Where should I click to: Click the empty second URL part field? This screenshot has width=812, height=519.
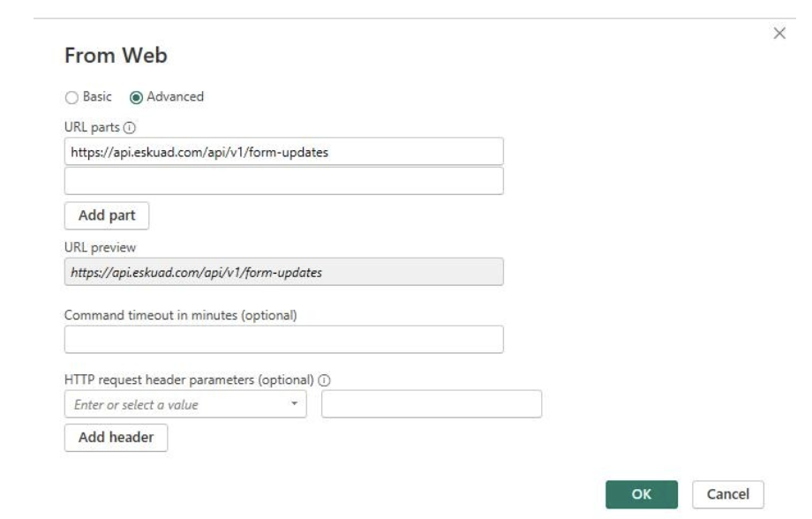[x=284, y=181]
